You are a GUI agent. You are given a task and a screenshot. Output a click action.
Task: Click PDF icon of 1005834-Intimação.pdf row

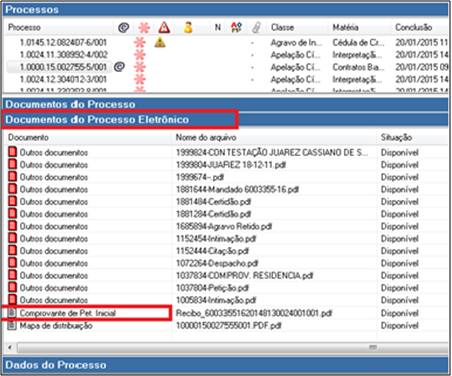tap(12, 300)
